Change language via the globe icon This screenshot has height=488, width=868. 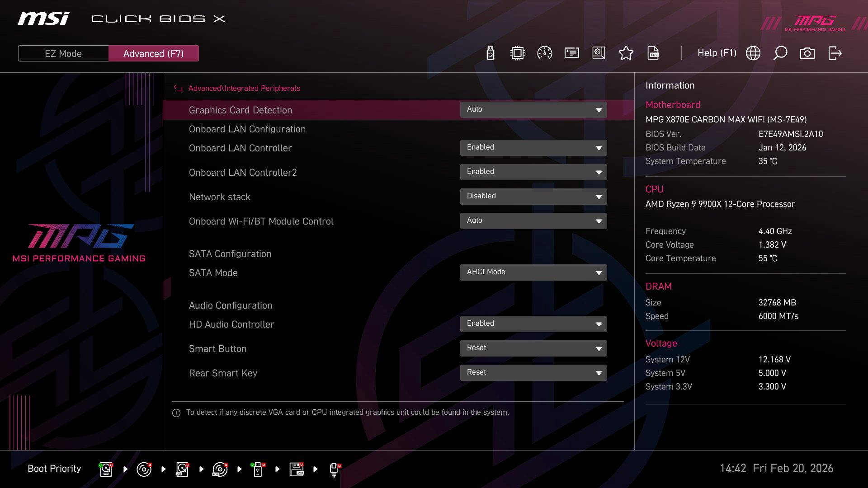[753, 53]
